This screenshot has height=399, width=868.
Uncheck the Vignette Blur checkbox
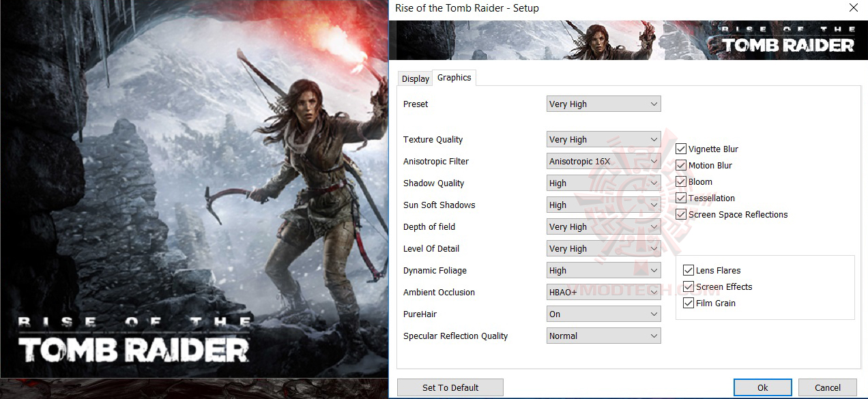tap(681, 149)
